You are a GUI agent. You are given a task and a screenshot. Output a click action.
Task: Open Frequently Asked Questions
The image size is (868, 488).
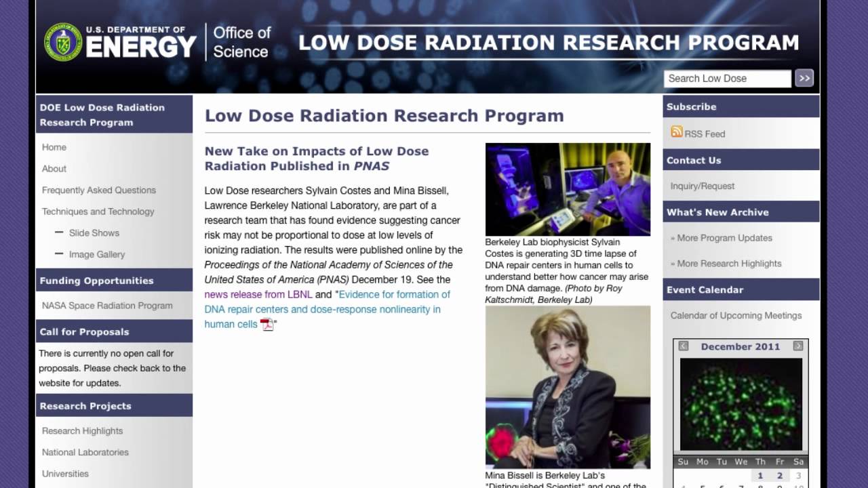point(99,190)
